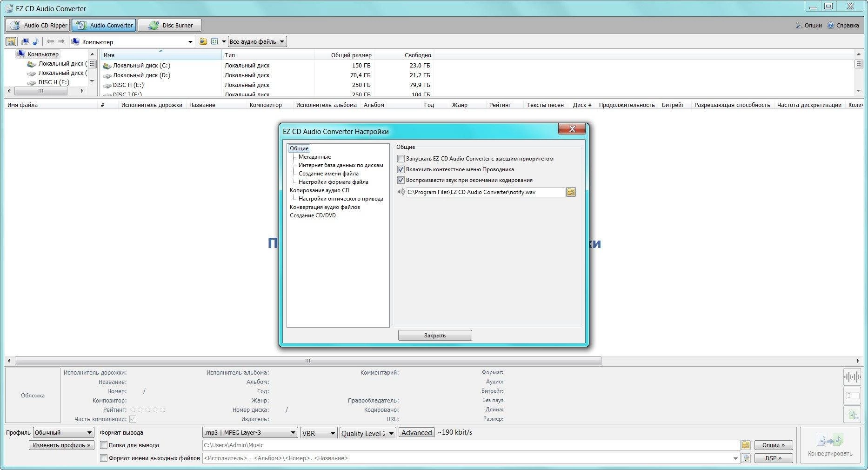Toggle the folder browser panel icon
Image resolution: width=868 pixels, height=470 pixels.
point(11,41)
